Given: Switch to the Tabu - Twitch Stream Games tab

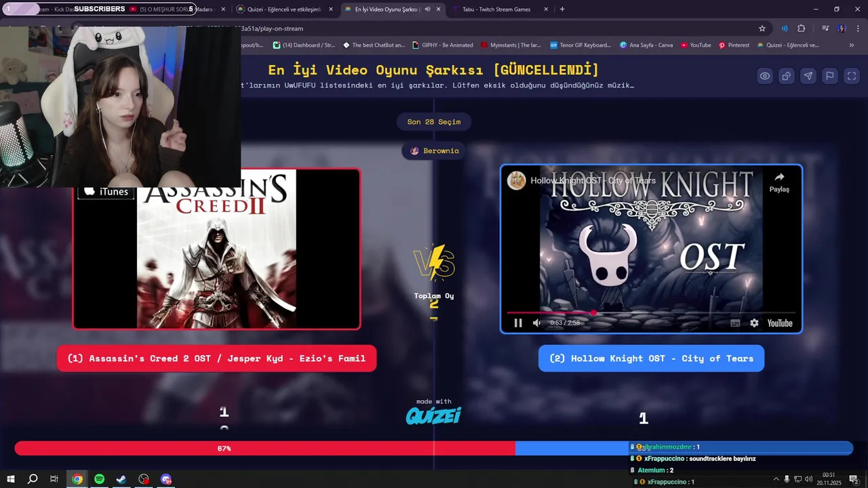Looking at the screenshot, I should [x=496, y=9].
